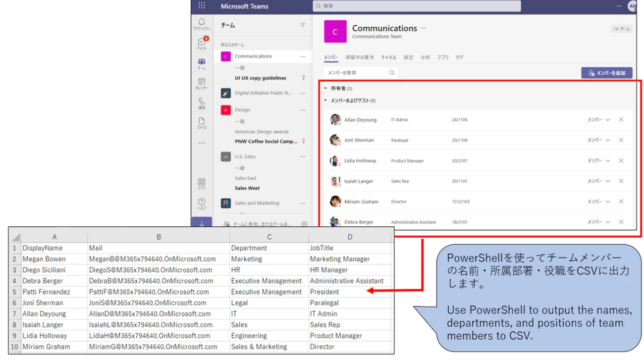Open more options for the Communications team
This screenshot has width=644, height=361.
(303, 56)
